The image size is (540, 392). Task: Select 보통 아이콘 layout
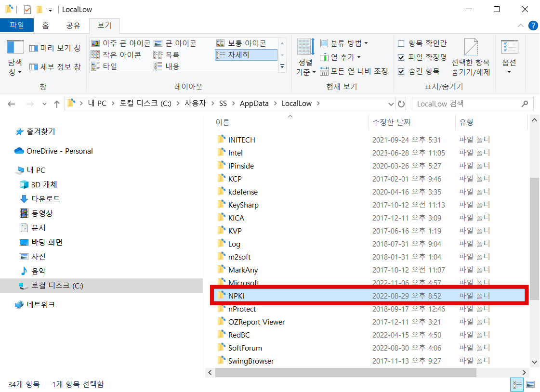point(242,43)
